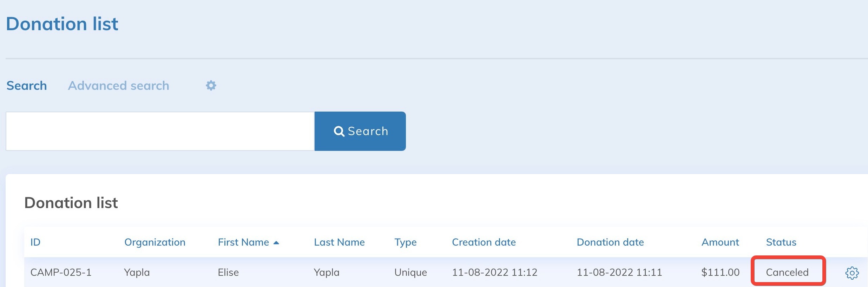
Task: Switch to the Search tab
Action: 27,86
